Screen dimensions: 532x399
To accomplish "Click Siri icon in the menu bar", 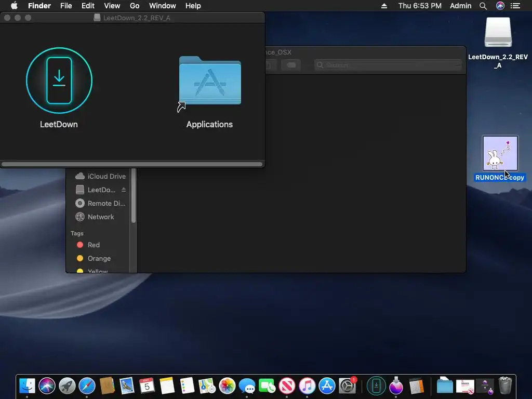I will 500,6.
